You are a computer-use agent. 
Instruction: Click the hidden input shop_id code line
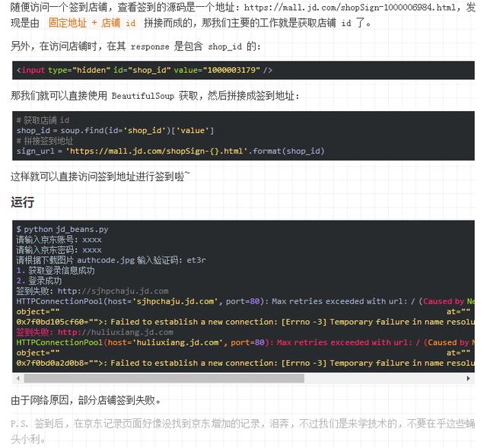145,70
